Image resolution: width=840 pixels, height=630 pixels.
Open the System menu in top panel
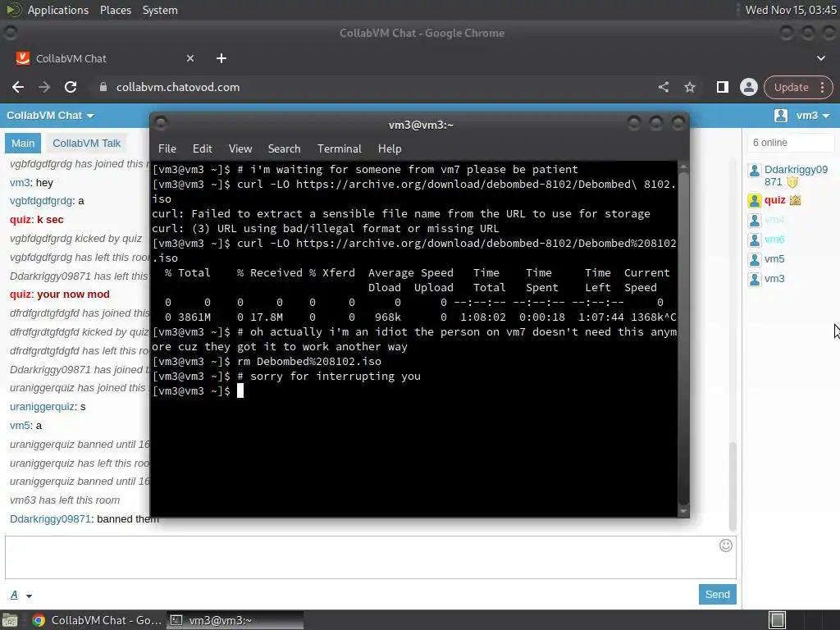160,10
